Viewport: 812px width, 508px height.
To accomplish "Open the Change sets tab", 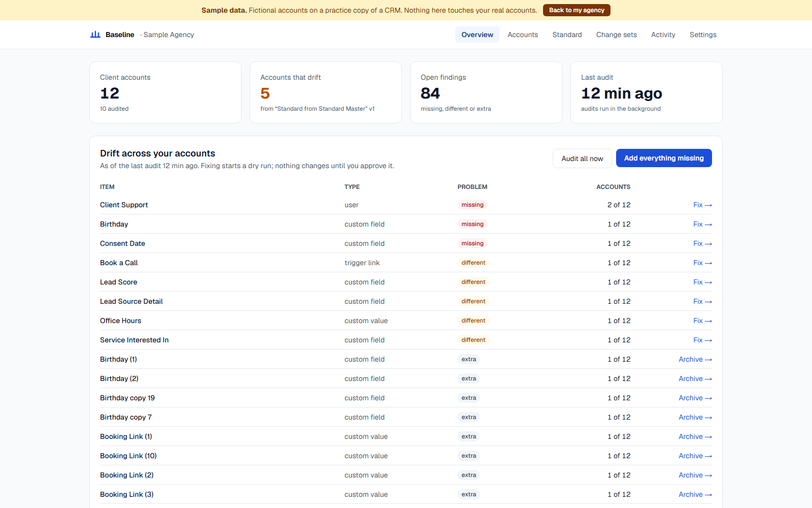I will click(616, 35).
